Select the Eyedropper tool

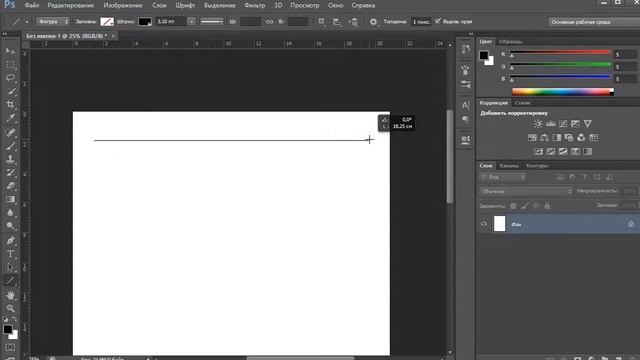click(11, 118)
